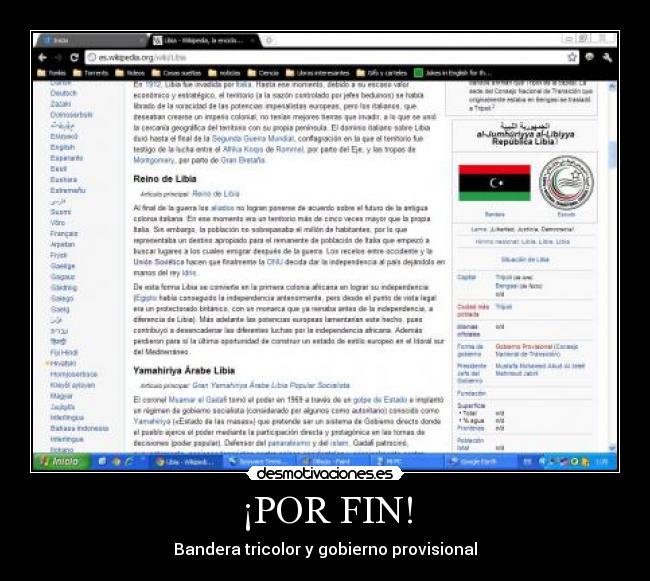Click the page scrollbar up arrow
Screen dimensions: 650x581
pos(612,86)
